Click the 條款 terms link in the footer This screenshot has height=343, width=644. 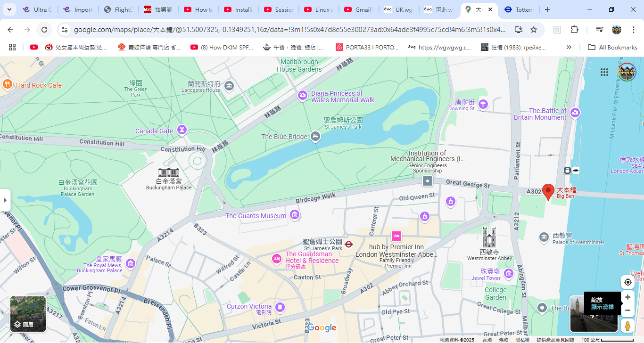pyautogui.click(x=504, y=340)
